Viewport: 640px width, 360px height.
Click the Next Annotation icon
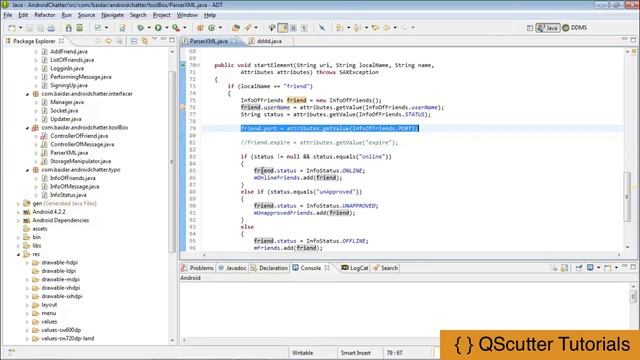(340, 28)
